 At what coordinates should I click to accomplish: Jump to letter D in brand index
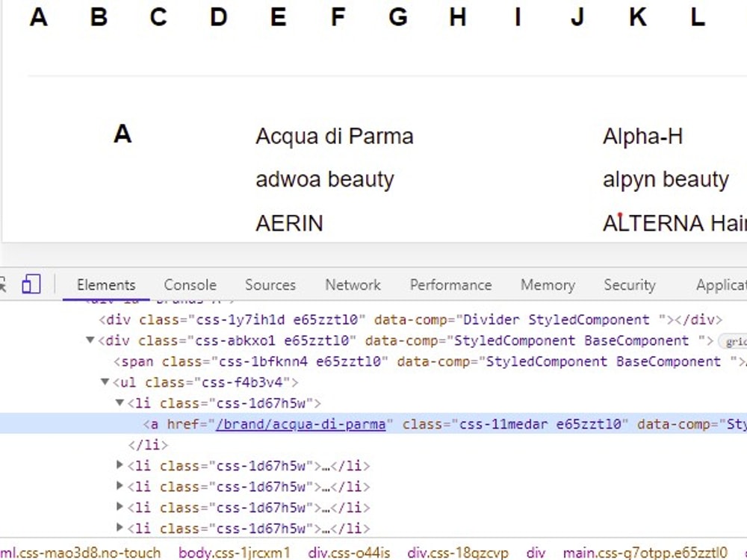coord(219,17)
